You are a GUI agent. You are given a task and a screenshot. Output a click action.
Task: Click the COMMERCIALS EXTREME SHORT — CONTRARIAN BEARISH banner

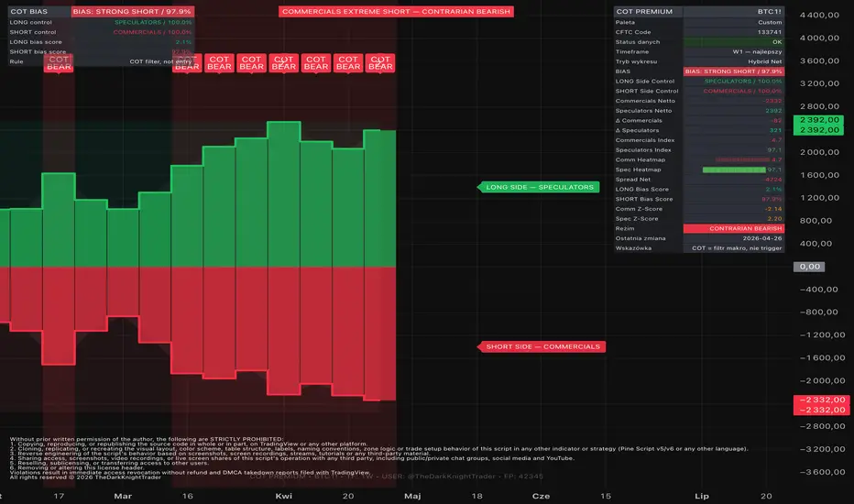pyautogui.click(x=396, y=11)
